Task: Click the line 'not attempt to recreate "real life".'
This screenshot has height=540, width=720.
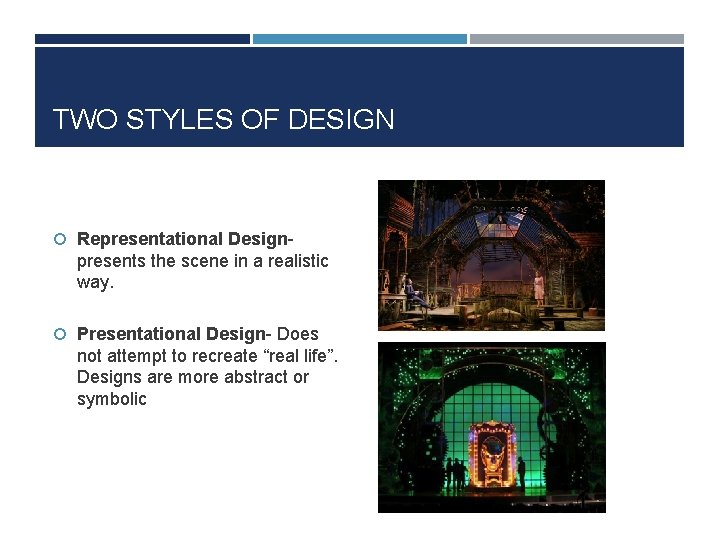Action: pos(207,356)
